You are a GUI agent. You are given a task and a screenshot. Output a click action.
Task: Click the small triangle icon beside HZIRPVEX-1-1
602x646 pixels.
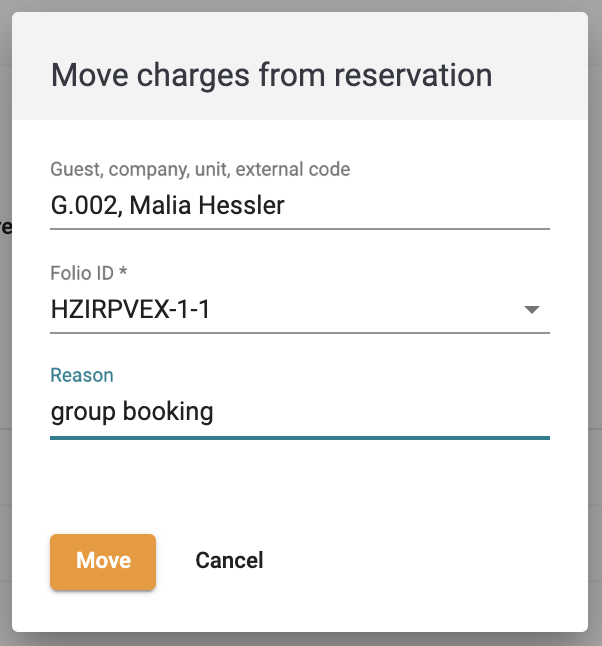[x=532, y=309]
